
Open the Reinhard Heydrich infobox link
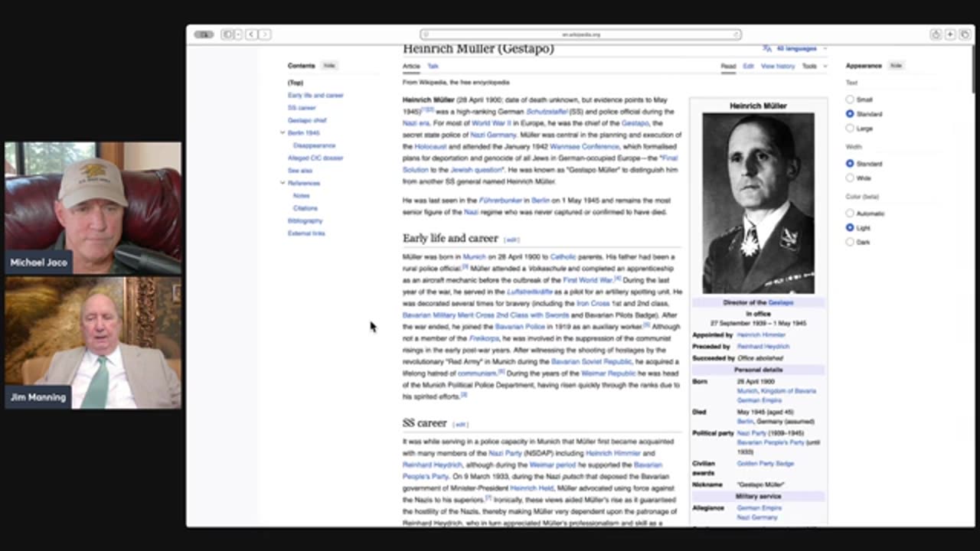coord(763,347)
